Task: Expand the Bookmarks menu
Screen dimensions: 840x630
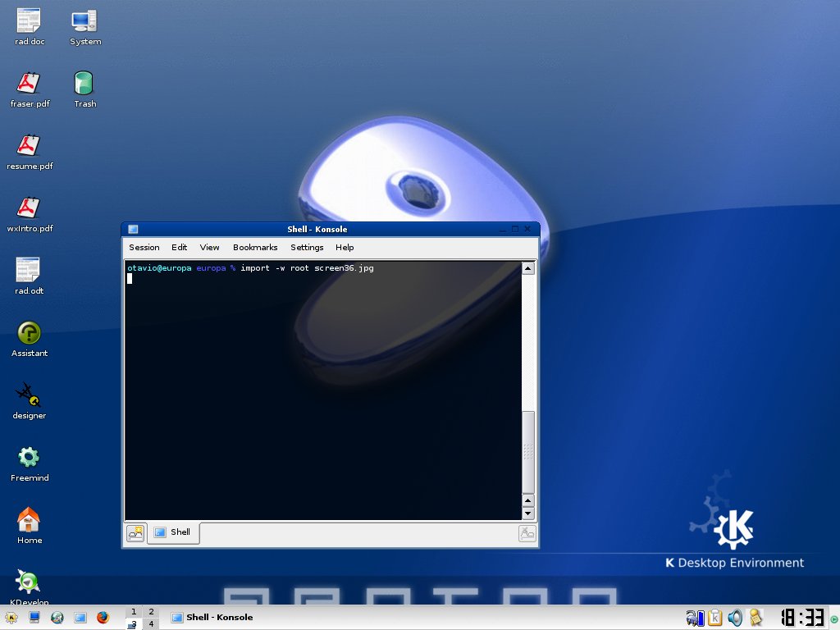Action: tap(255, 247)
